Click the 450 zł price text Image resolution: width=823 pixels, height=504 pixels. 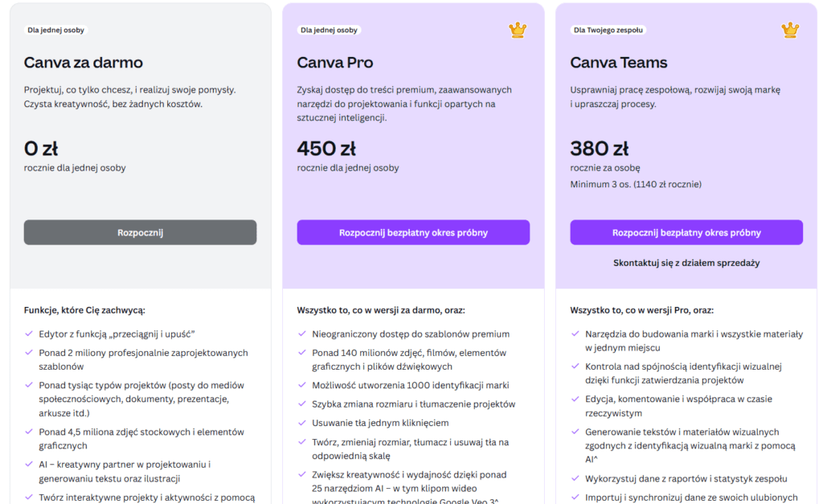click(326, 149)
